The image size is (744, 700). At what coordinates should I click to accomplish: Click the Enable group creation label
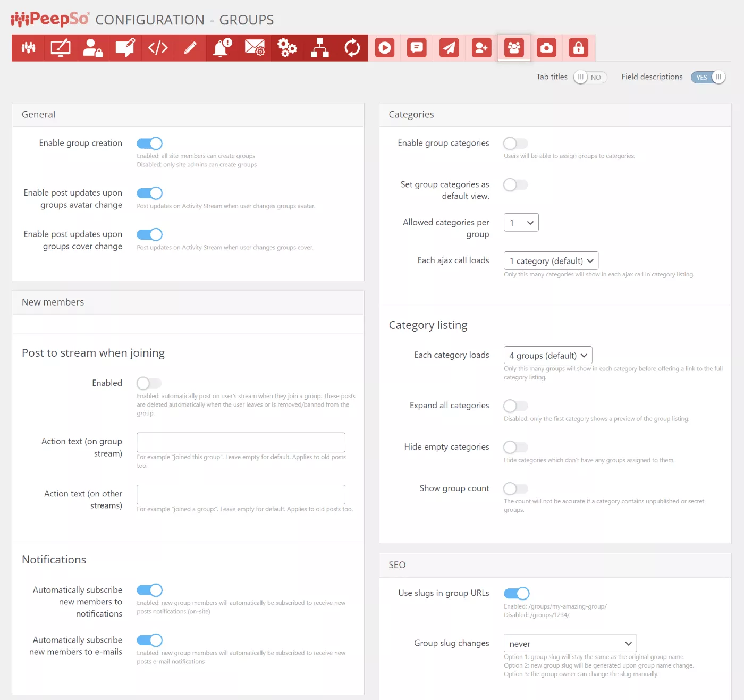(81, 143)
